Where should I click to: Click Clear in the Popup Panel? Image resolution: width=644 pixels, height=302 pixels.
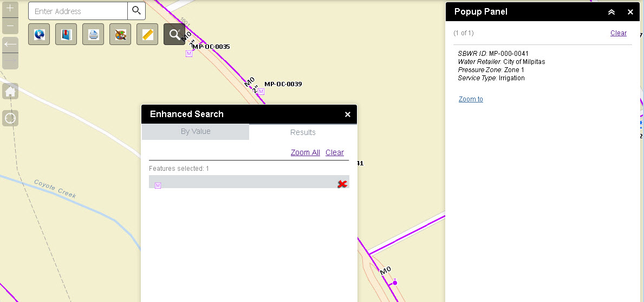tap(618, 33)
